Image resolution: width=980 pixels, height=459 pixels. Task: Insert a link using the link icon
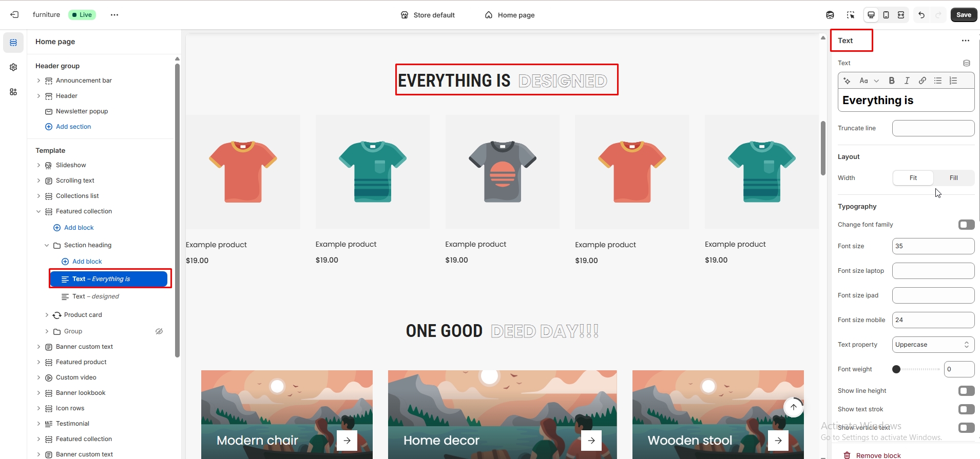923,81
